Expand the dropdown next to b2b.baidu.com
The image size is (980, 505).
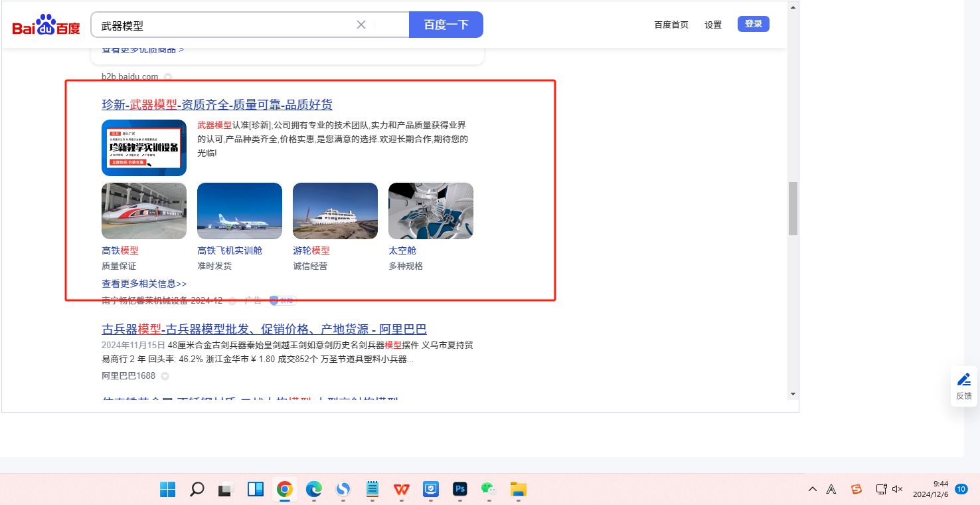click(x=168, y=77)
